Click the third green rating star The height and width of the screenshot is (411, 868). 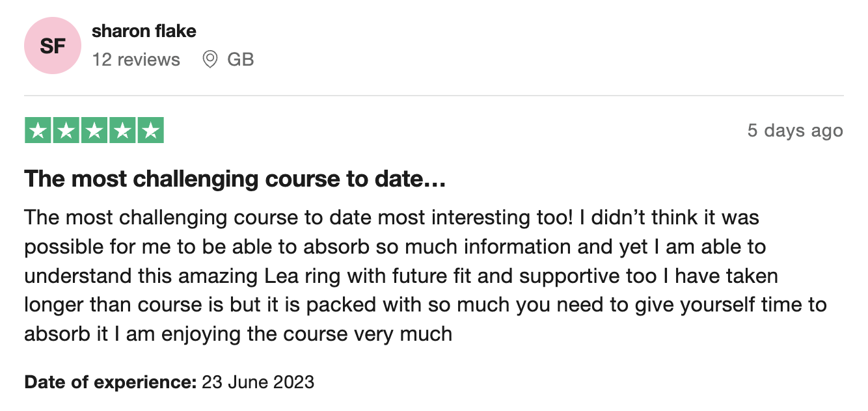click(94, 130)
